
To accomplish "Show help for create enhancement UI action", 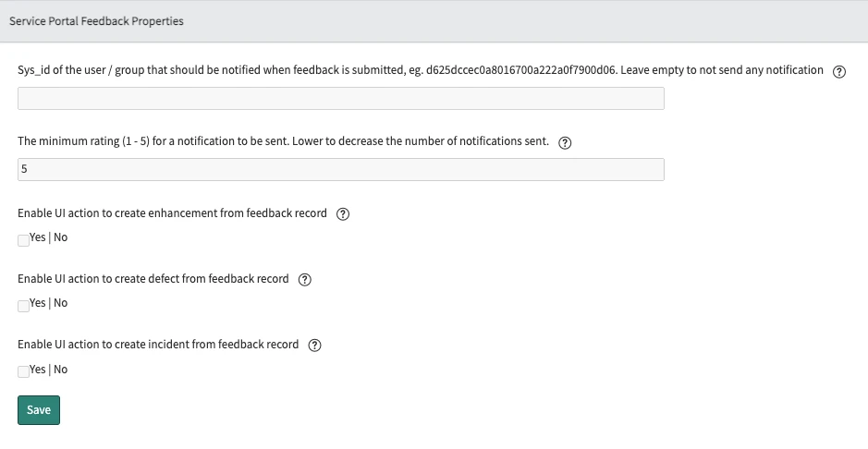I will (x=343, y=214).
